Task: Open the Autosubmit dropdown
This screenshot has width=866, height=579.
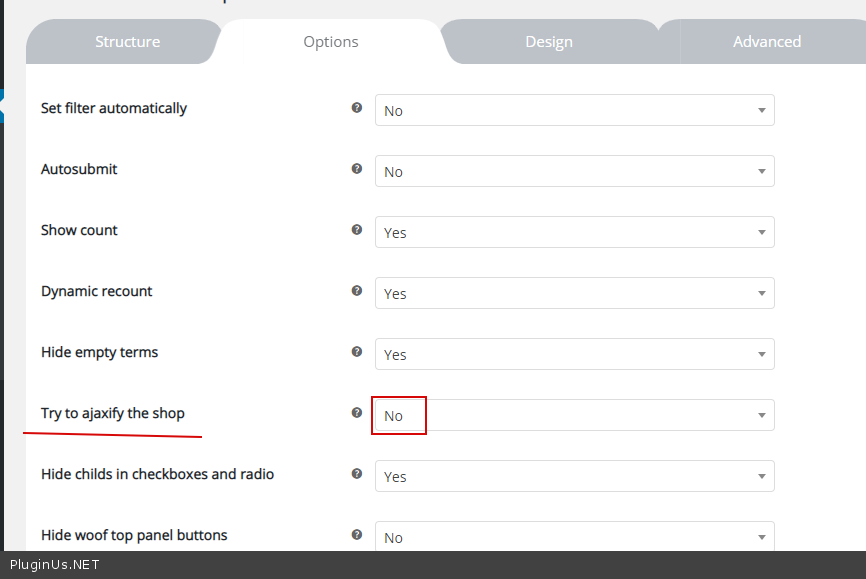Action: (574, 171)
